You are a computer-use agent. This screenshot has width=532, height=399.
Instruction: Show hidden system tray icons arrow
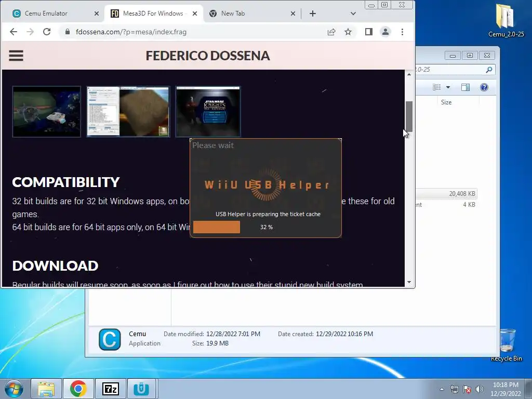[x=442, y=389]
